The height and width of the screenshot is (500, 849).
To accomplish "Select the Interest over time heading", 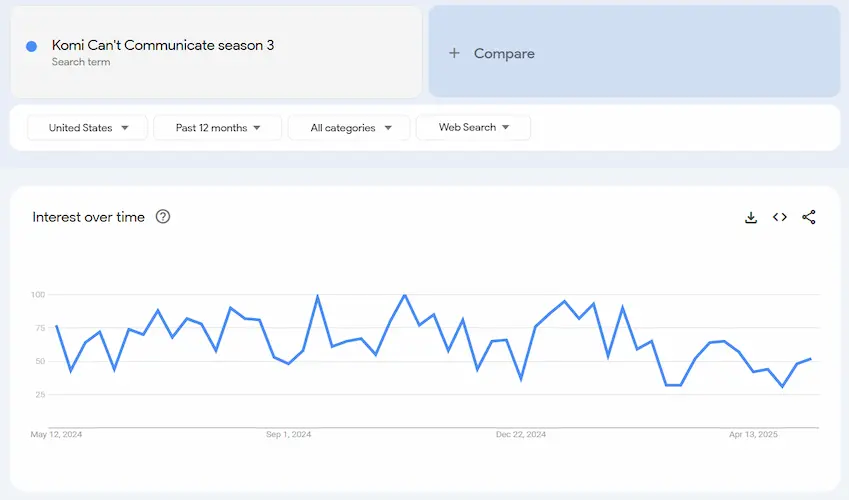I will 88,217.
